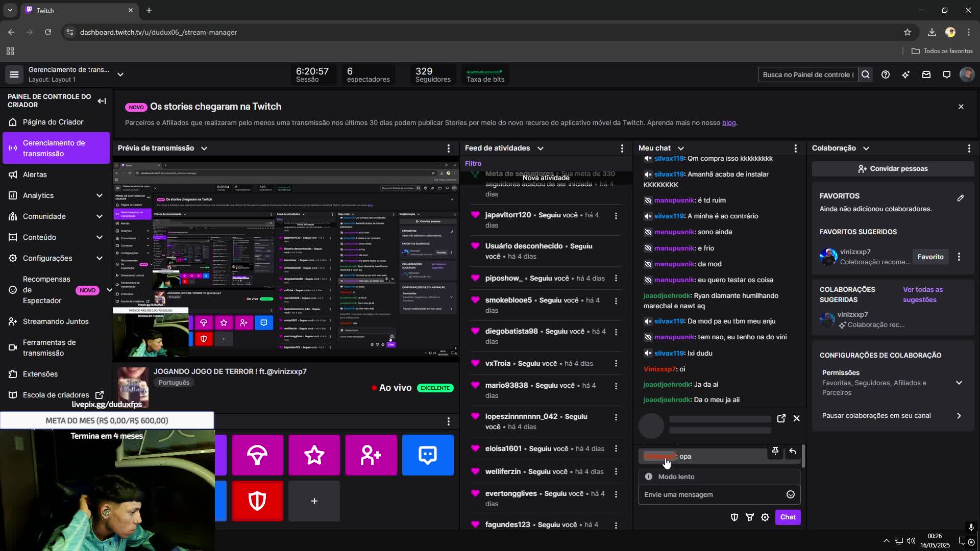Open the Twitch sparkle icon in header

click(x=905, y=74)
